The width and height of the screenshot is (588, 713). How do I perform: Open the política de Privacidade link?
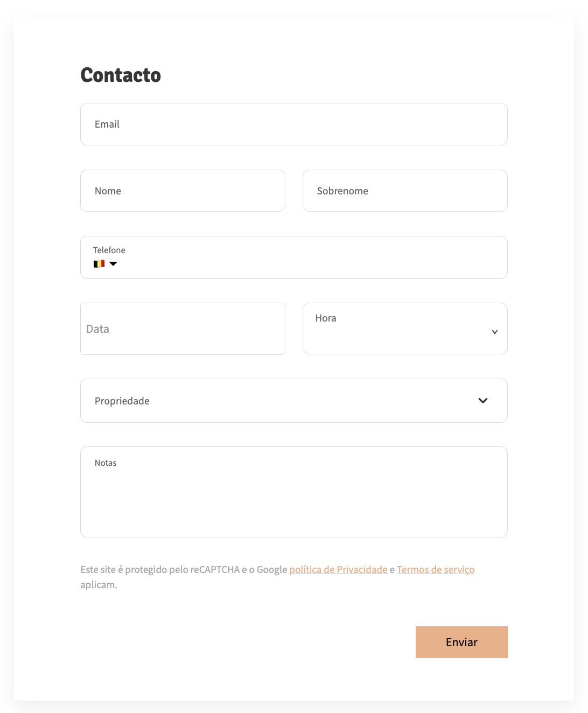(338, 569)
